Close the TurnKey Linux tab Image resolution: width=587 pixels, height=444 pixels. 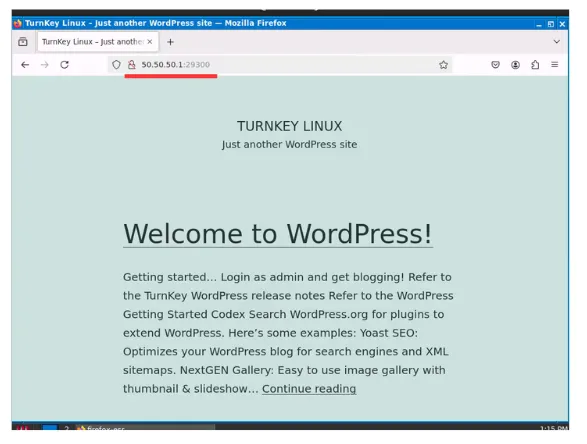(x=150, y=42)
